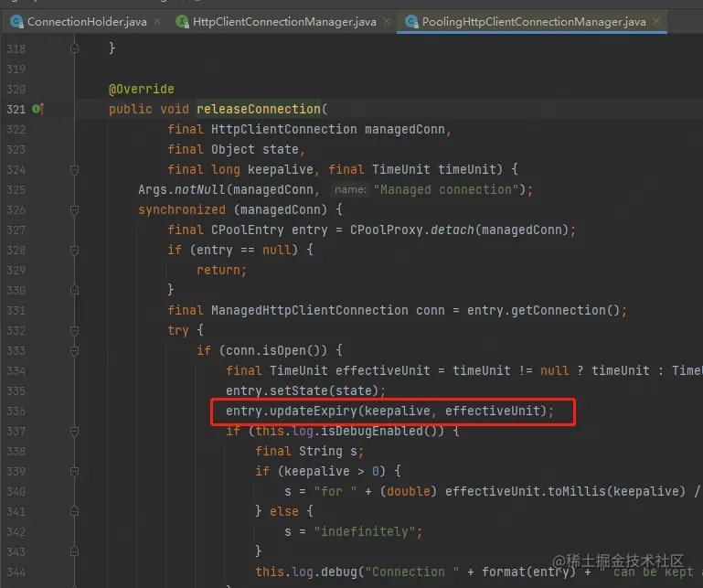Click ManagedHttpClientConnection type on line 331
The height and width of the screenshot is (588, 703).
tap(310, 310)
